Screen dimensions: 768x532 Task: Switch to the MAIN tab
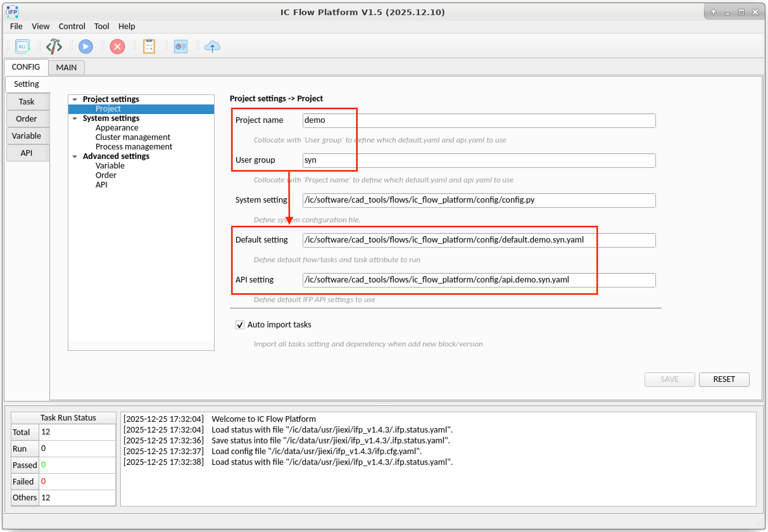click(x=66, y=67)
